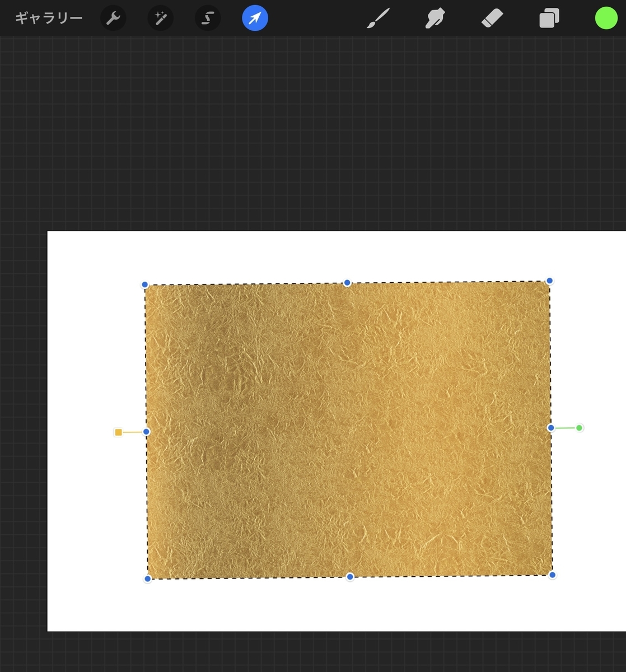Select the Transform arrow tool
Screen dimensions: 626x672
255,17
